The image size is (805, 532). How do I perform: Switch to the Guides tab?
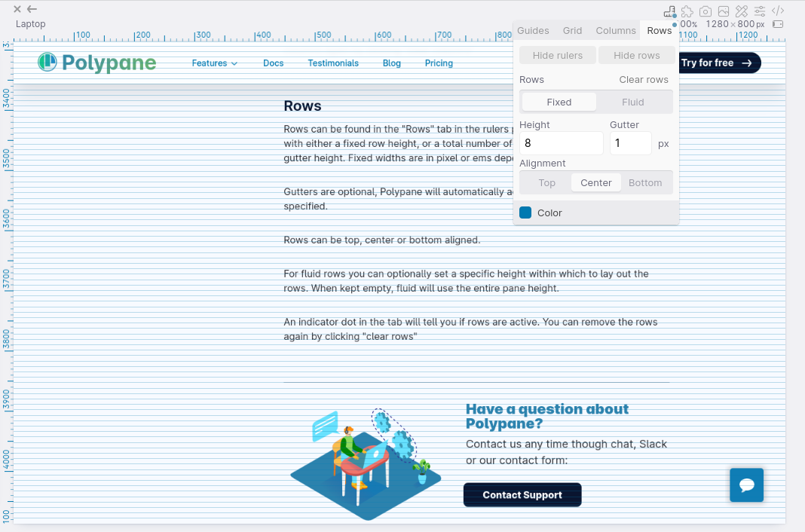point(533,30)
